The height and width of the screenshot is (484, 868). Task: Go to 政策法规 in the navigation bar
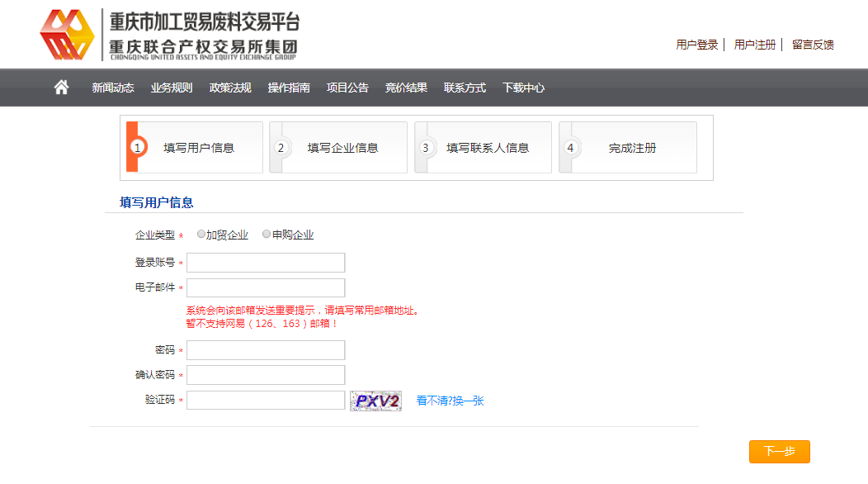(x=230, y=88)
